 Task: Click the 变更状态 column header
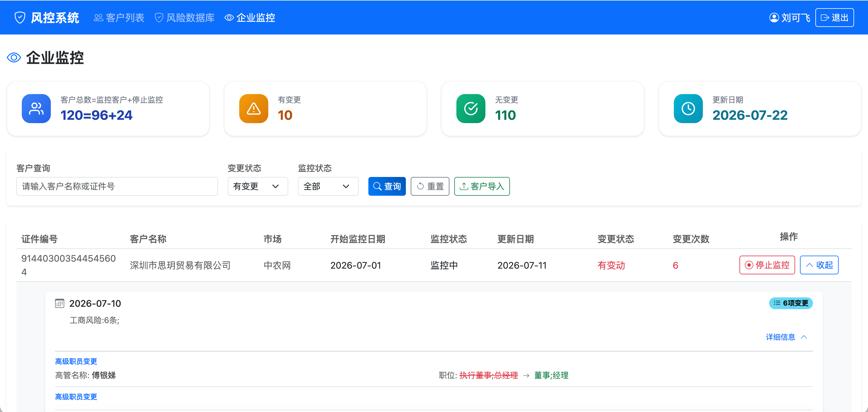(x=616, y=239)
